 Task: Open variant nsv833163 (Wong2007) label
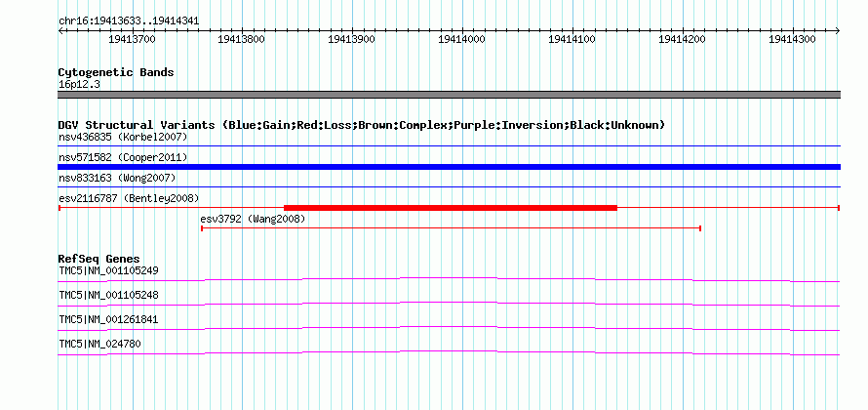[117, 178]
